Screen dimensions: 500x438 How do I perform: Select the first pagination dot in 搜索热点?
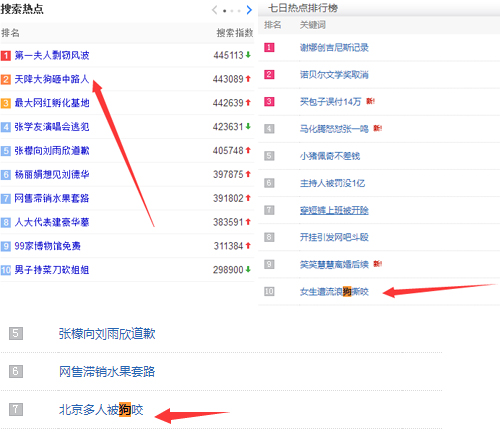[225, 11]
